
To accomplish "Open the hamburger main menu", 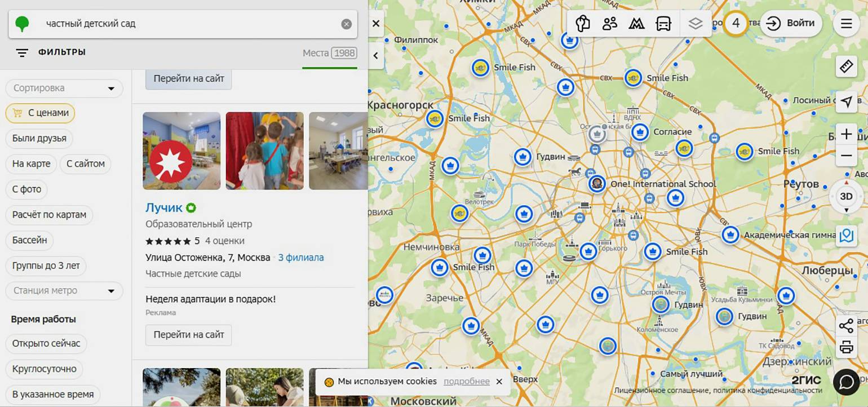I will (846, 24).
